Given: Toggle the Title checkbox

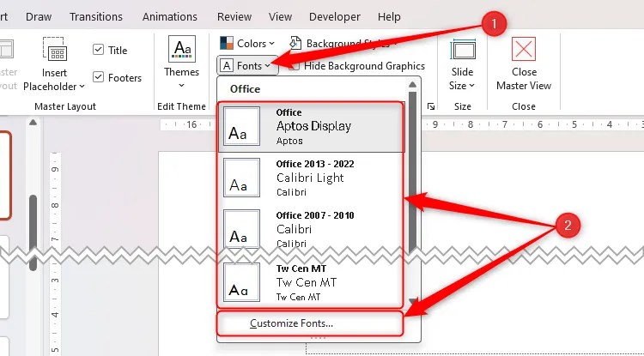Looking at the screenshot, I should pos(98,50).
